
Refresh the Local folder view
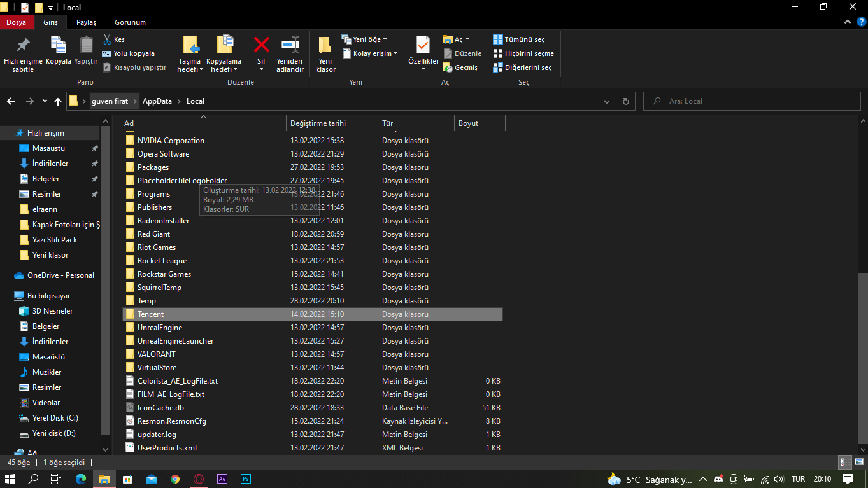626,101
